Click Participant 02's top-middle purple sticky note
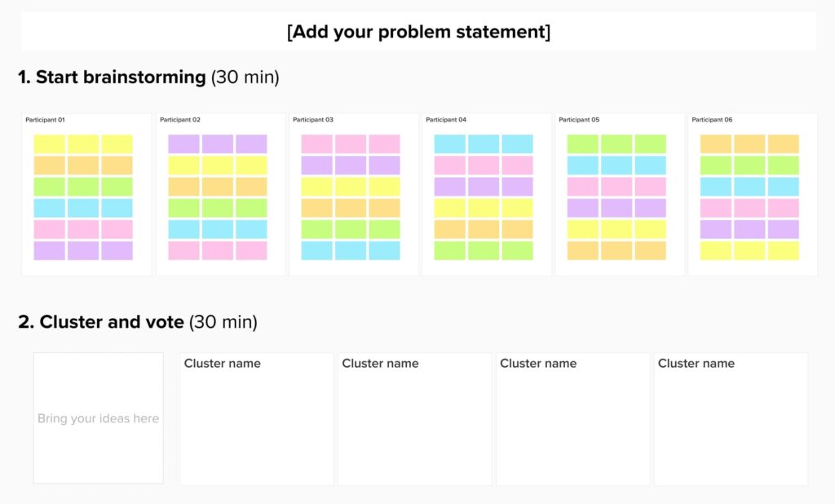Screen dimensions: 835x504 [218, 144]
